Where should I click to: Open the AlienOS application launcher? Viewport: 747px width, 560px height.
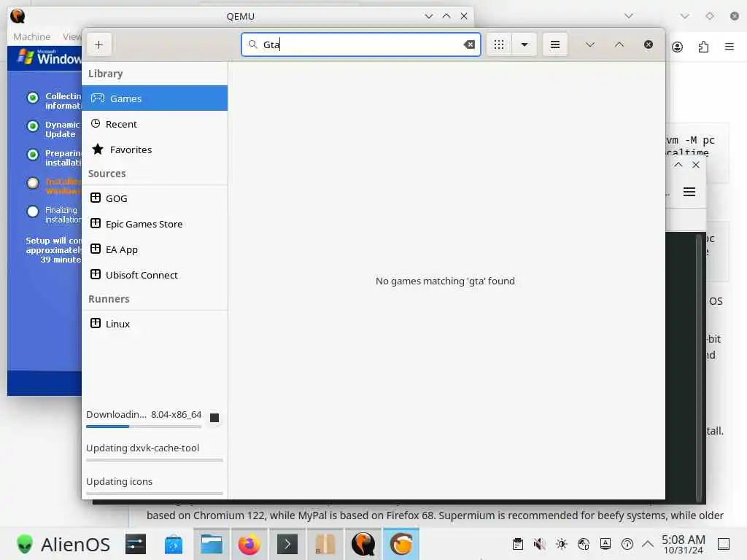tap(63, 544)
